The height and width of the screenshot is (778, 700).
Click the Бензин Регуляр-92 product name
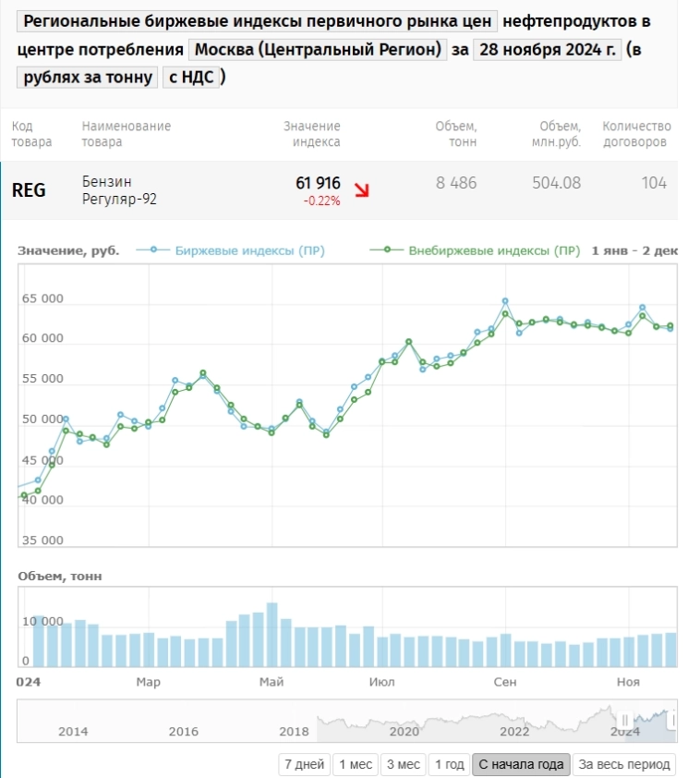(119, 190)
